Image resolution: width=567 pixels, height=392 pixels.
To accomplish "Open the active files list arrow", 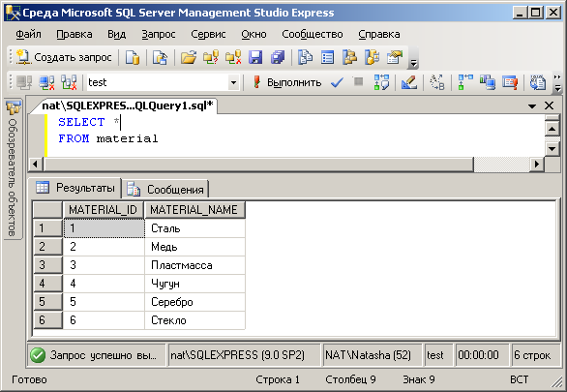I will click(x=531, y=106).
